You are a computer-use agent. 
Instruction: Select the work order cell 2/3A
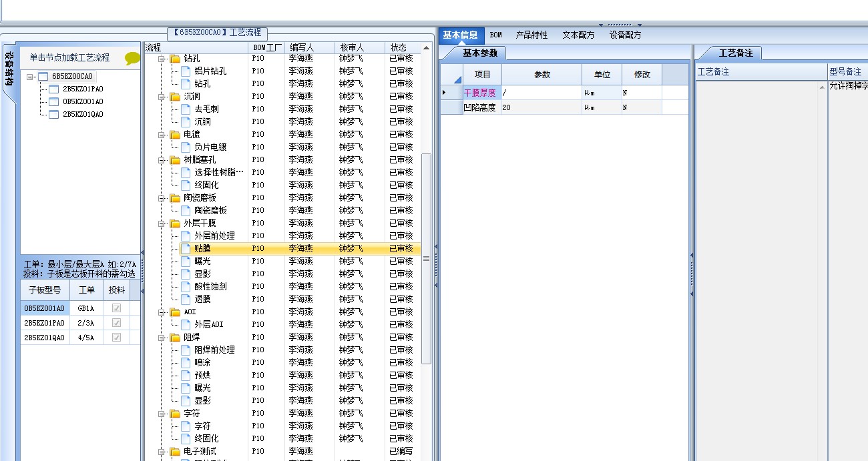[87, 323]
